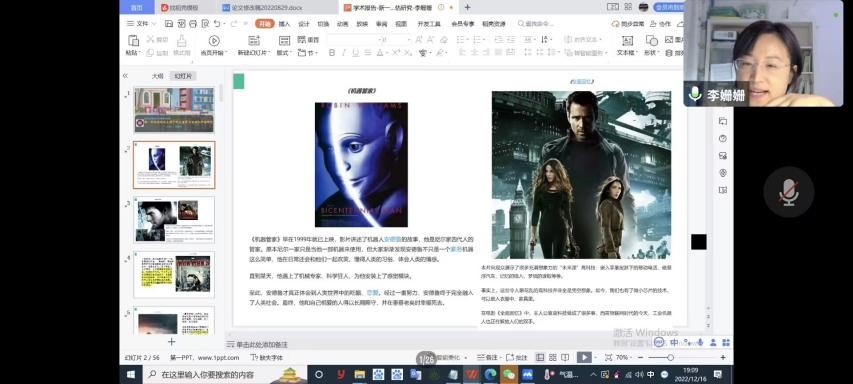This screenshot has height=384, width=853.
Task: Click the Save icon in quick toolbar
Action: click(x=169, y=24)
